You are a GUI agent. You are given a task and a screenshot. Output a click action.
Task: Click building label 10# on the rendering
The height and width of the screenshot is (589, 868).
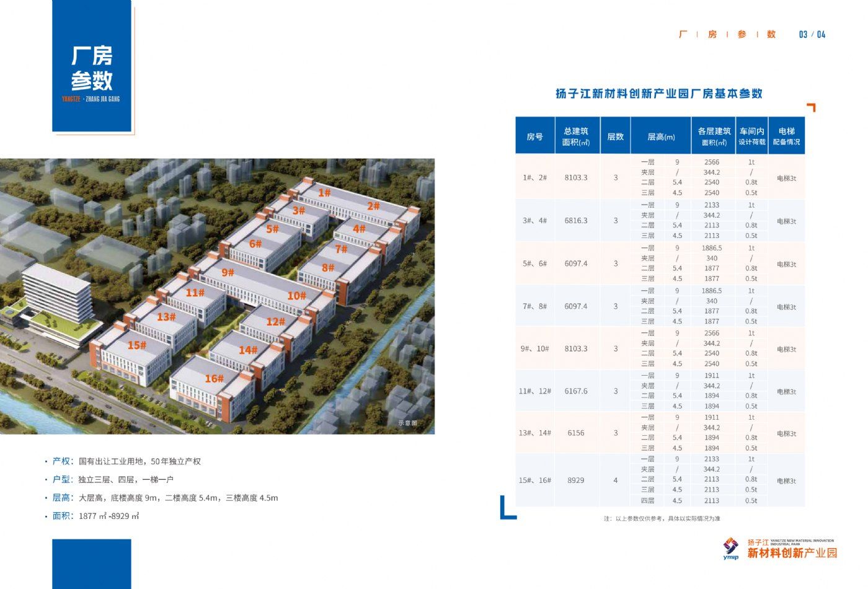(x=296, y=296)
